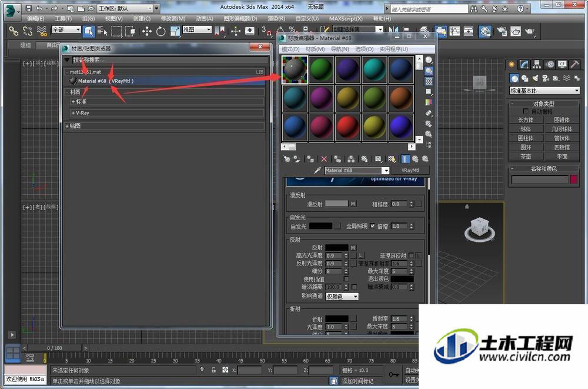Click the M map button beside 漫反射
Image resolution: width=588 pixels, height=389 pixels.
[x=353, y=204]
